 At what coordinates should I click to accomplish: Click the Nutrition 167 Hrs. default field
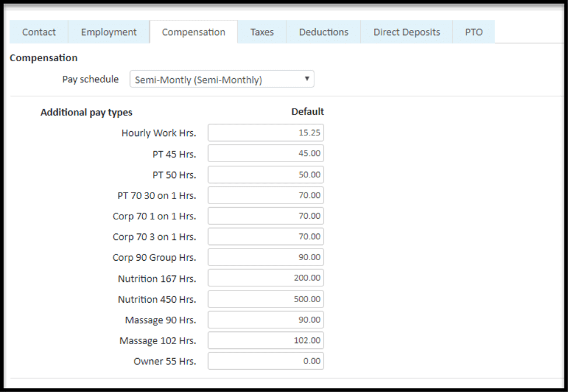click(265, 278)
